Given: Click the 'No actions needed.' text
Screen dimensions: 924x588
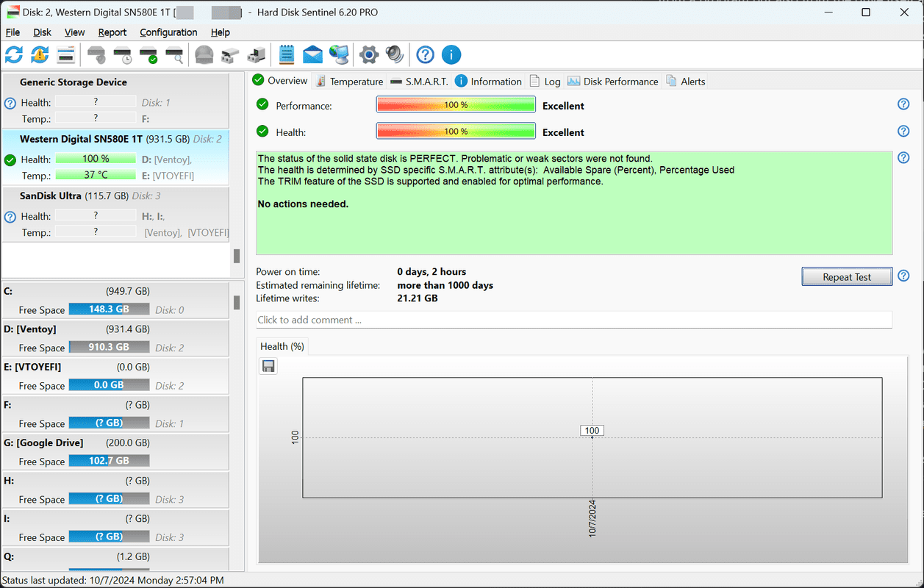Looking at the screenshot, I should tap(303, 204).
